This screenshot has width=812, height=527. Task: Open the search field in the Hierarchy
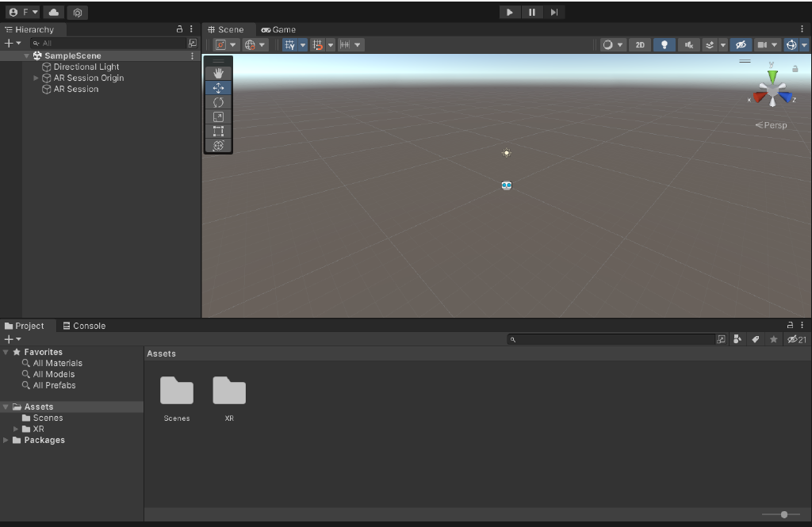(x=111, y=43)
